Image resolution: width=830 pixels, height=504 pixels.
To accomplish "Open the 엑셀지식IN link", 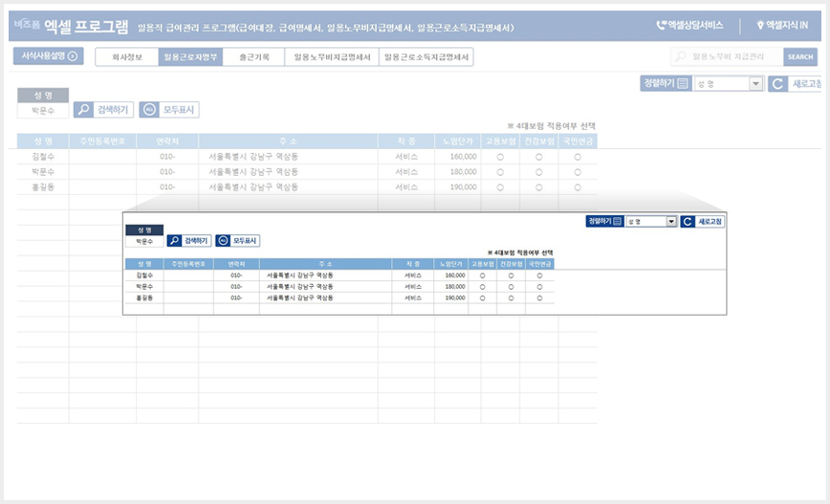I will pos(782,25).
